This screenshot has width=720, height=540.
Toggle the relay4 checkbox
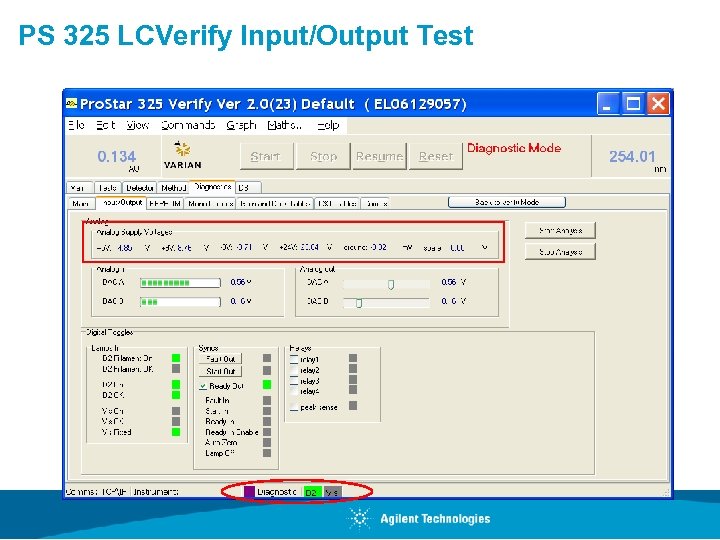point(294,391)
